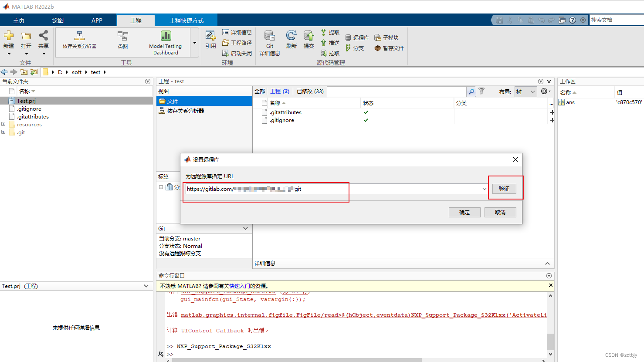The width and height of the screenshot is (644, 362).
Task: Open Git 详细信息 details
Action: 270,43
